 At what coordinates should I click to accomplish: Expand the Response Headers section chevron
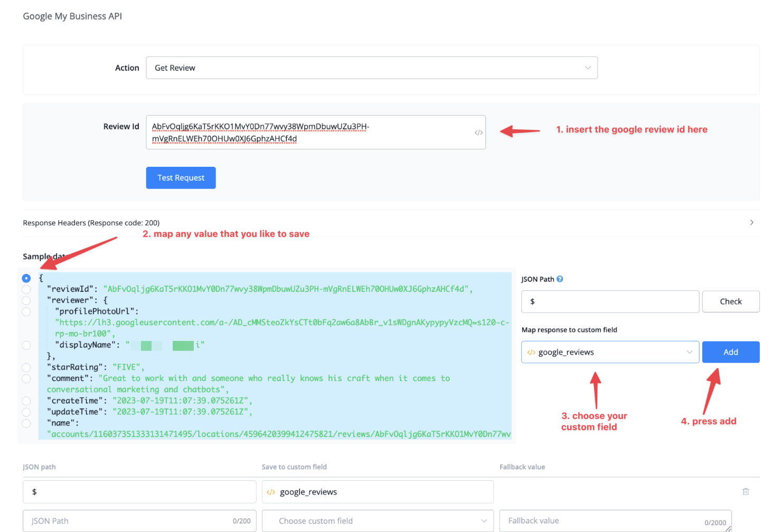751,222
